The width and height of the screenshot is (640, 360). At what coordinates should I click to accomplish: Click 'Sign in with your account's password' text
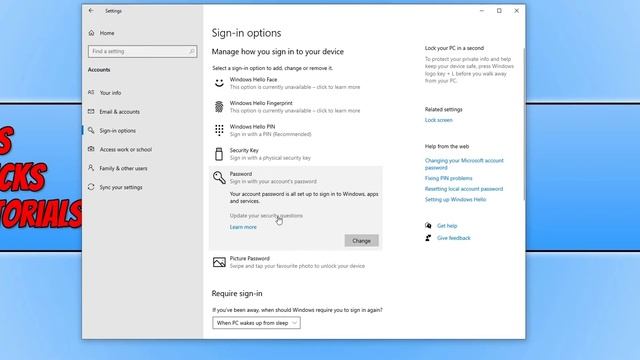pos(273,181)
